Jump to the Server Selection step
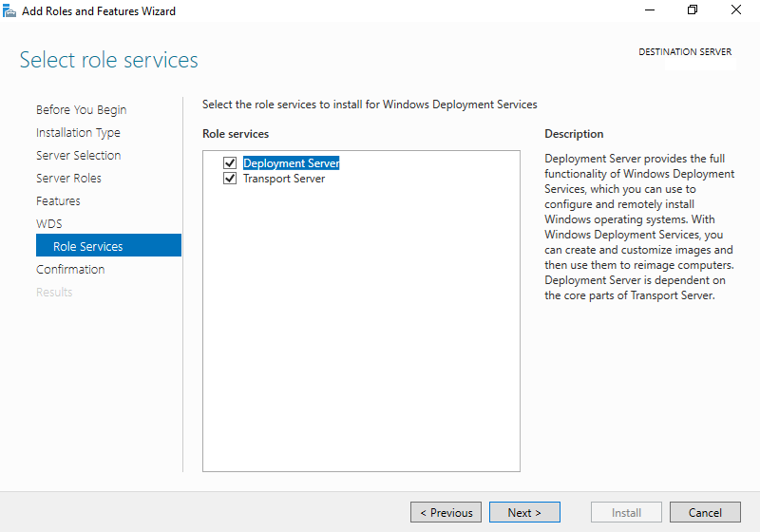This screenshot has width=760, height=532. point(79,156)
